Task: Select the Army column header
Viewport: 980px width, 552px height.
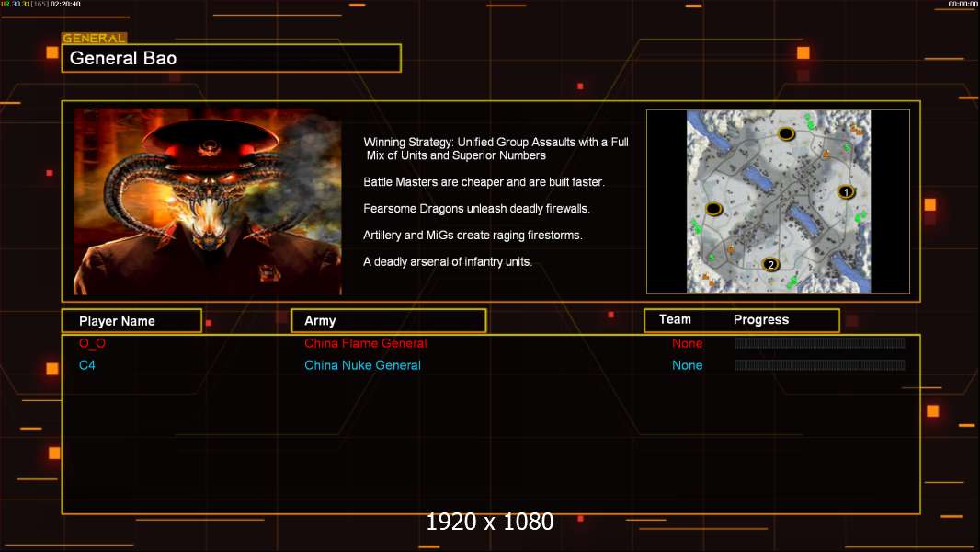Action: pyautogui.click(x=388, y=321)
